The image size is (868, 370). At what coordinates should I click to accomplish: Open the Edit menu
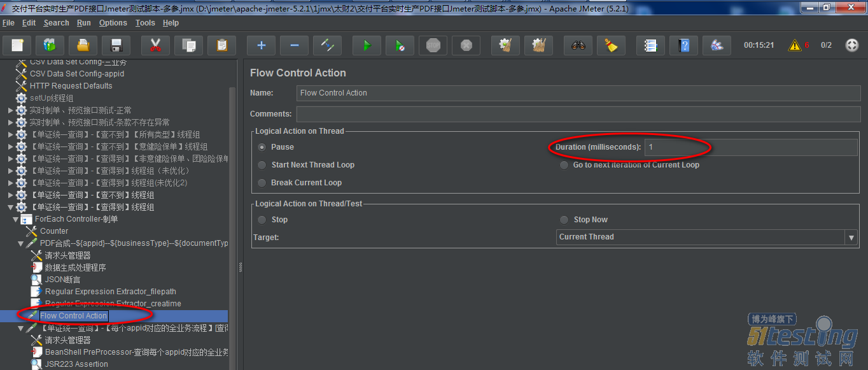click(29, 23)
